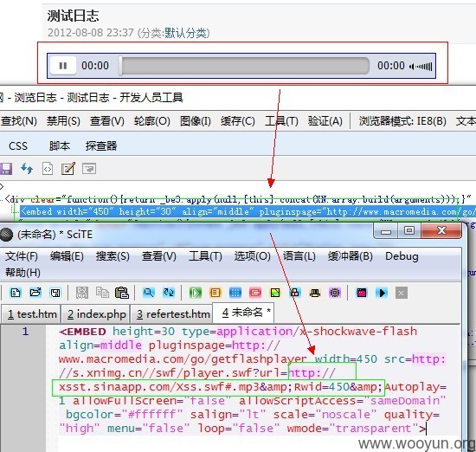Viewport: 476px width, 452px height.
Task: Open the 工具(T) menu in SciTE
Action: click(x=205, y=256)
